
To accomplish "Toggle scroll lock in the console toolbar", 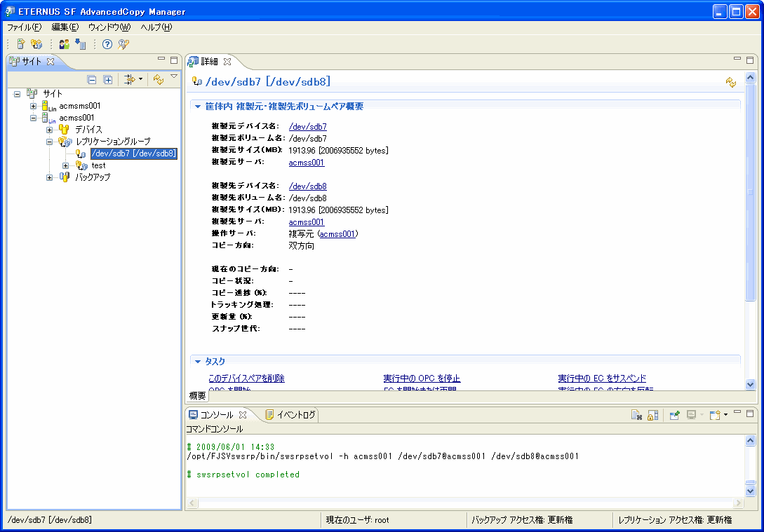I will [653, 415].
